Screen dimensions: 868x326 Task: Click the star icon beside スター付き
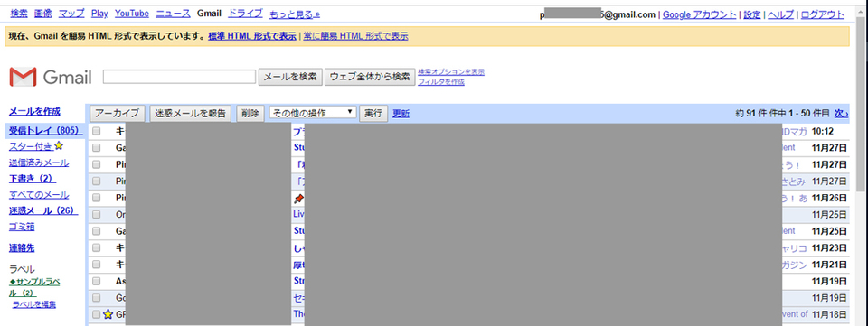pos(60,146)
